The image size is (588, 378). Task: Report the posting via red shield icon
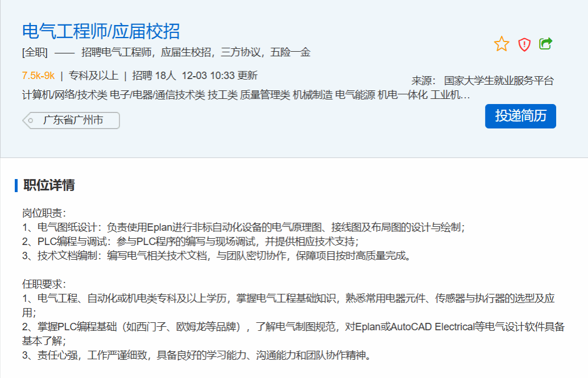pyautogui.click(x=524, y=44)
